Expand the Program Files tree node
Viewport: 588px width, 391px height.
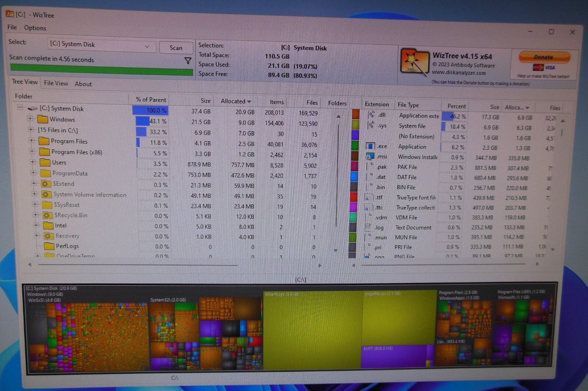(31, 141)
